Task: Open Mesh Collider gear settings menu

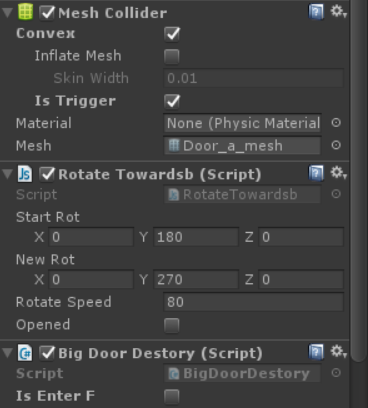Action: pos(338,12)
